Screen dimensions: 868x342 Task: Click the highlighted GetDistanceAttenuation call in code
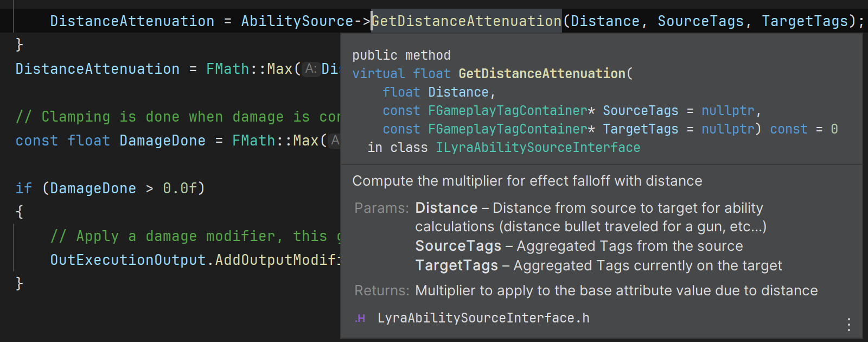click(467, 21)
